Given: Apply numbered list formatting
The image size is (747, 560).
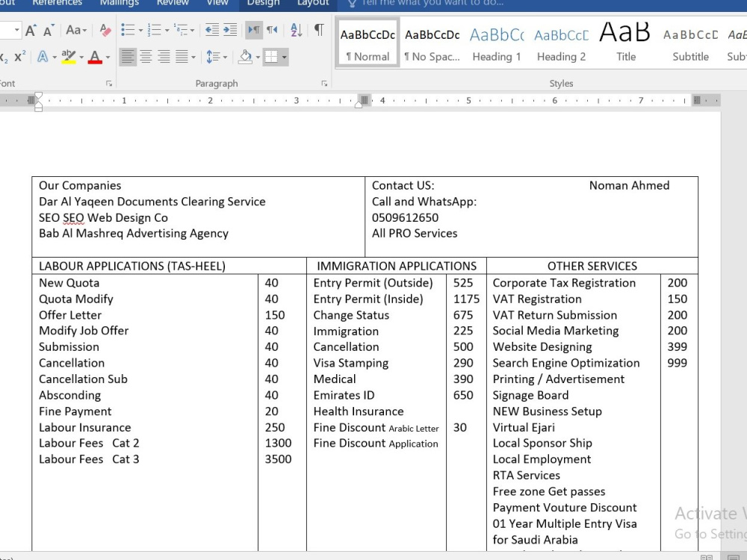Looking at the screenshot, I should [x=155, y=30].
